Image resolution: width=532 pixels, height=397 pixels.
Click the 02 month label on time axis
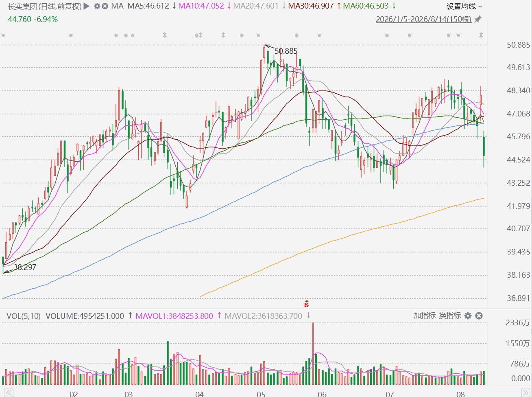click(x=74, y=394)
